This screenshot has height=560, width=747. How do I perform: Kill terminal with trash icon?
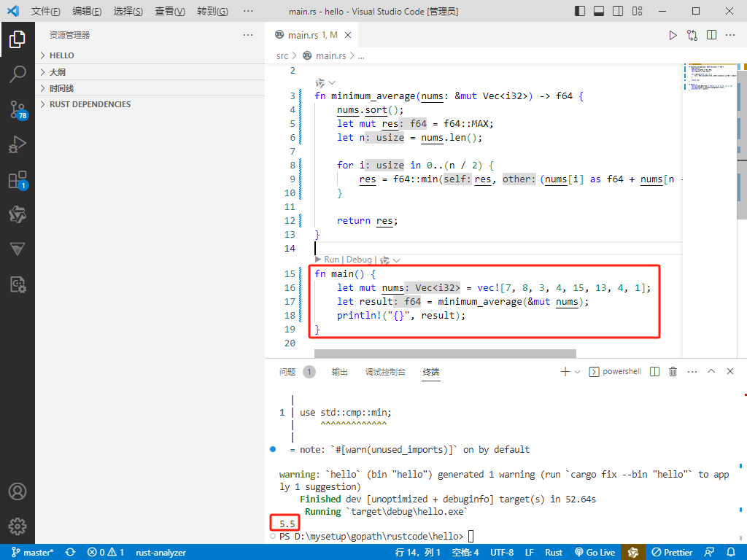pos(673,371)
